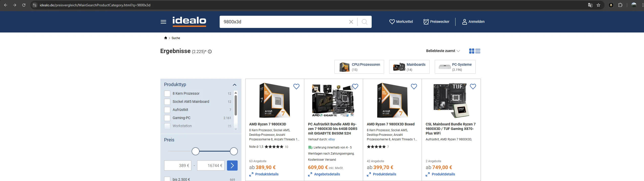Screen dimensions: 644x181
Task: Check the Workstation filter
Action: pyautogui.click(x=167, y=126)
